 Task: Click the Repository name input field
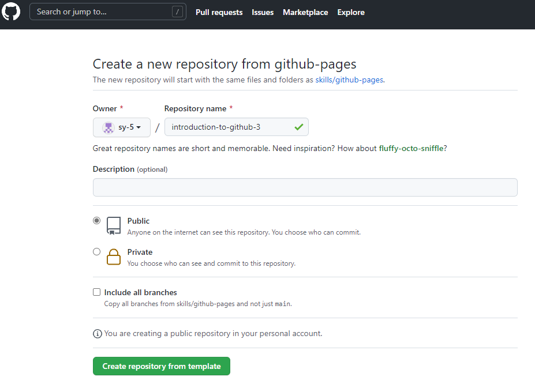pyautogui.click(x=231, y=127)
